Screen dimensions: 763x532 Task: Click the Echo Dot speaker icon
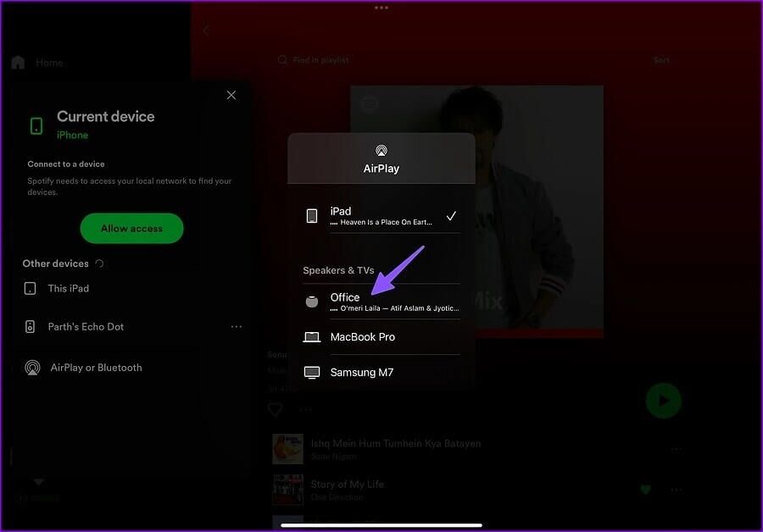click(30, 327)
